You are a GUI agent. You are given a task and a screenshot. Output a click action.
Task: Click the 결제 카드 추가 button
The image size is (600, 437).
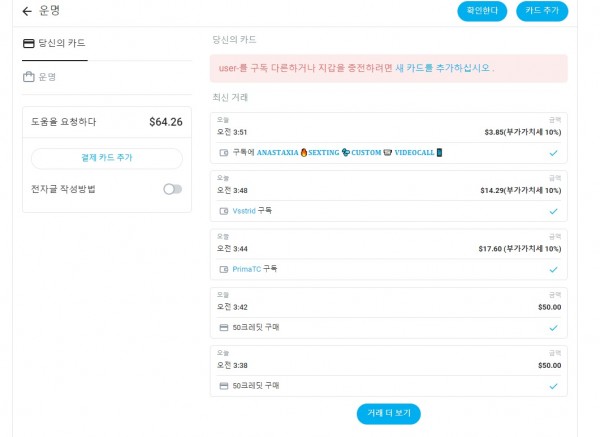click(107, 158)
